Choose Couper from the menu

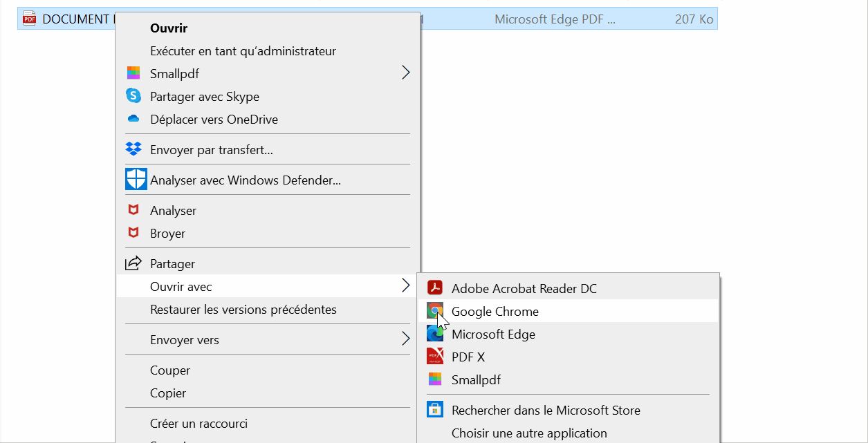click(x=268, y=370)
